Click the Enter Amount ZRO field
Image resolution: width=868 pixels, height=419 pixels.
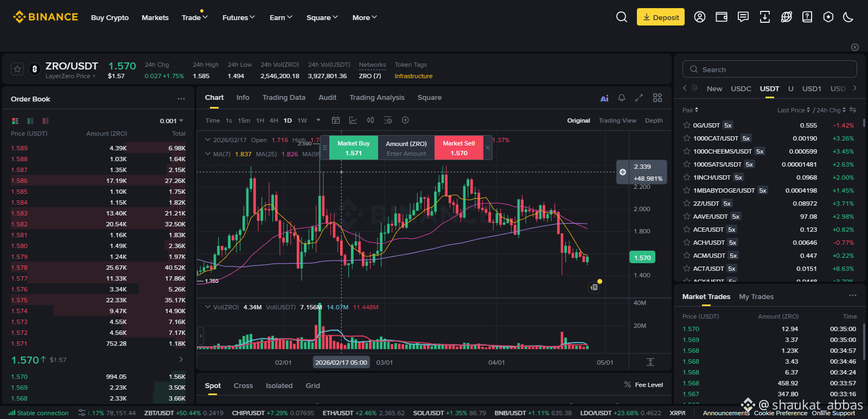point(406,154)
